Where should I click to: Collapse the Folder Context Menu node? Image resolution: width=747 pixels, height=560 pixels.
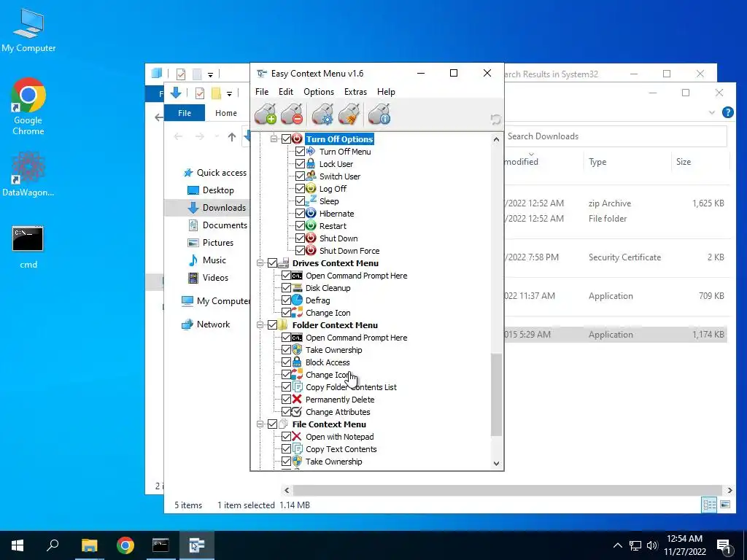tap(260, 324)
